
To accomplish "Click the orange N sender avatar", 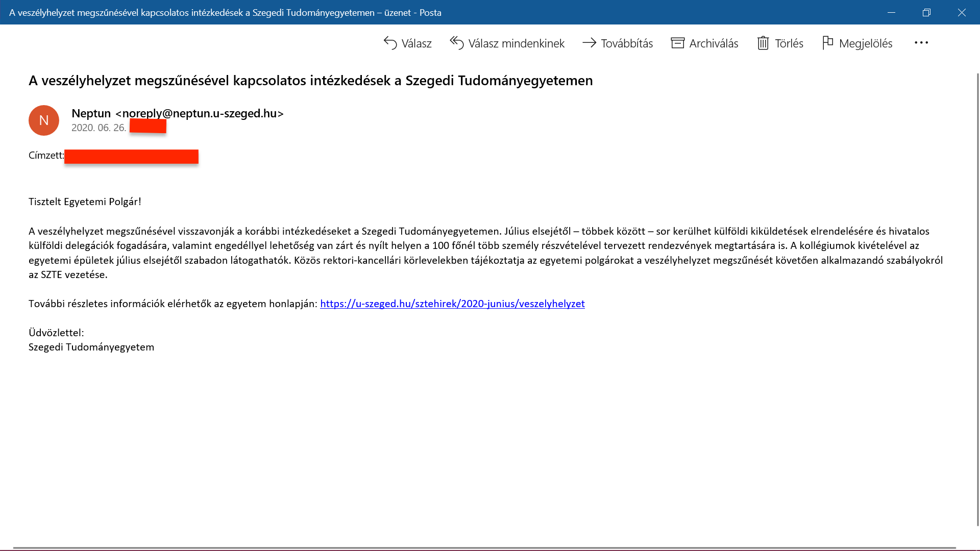I will click(44, 120).
